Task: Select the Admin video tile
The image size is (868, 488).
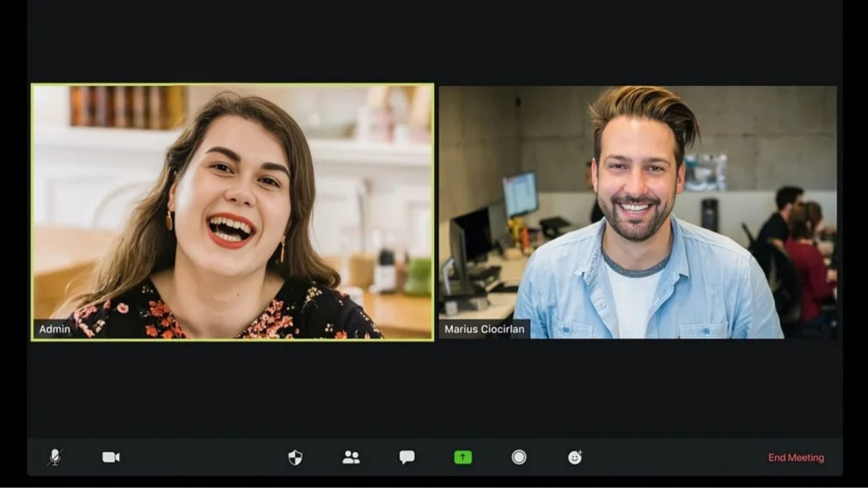Action: coord(232,212)
